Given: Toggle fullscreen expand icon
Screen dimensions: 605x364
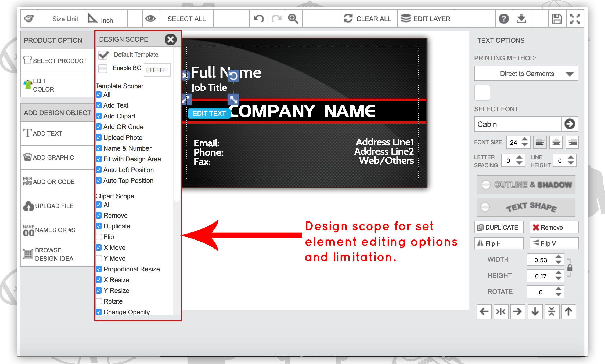Looking at the screenshot, I should tap(575, 19).
